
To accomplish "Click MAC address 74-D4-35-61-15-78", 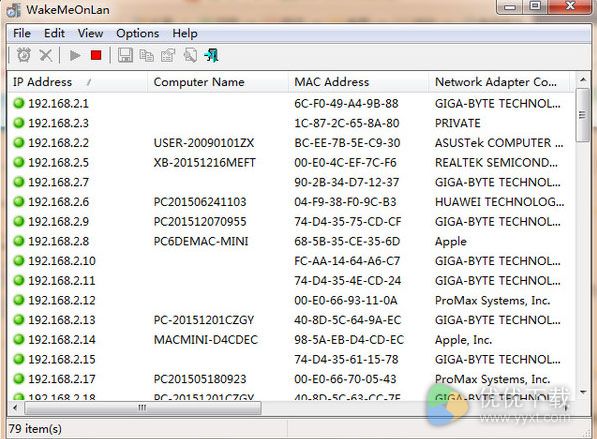I will (346, 359).
